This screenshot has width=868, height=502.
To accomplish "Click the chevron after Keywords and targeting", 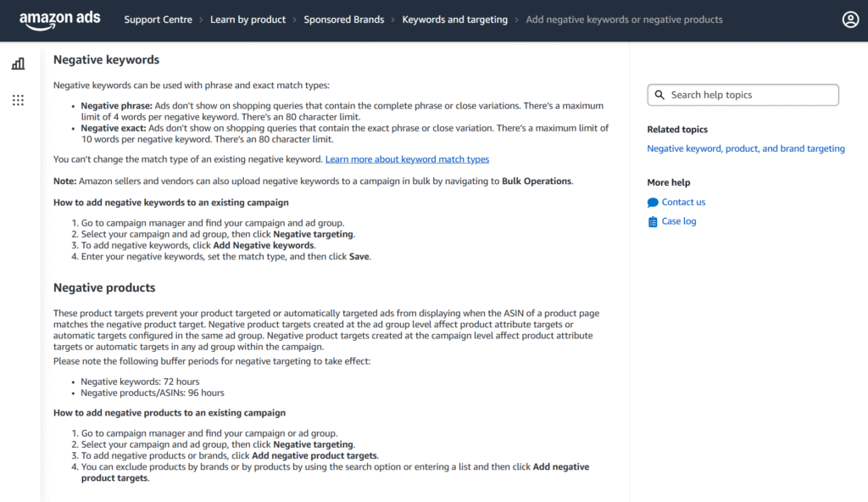I will 517,20.
